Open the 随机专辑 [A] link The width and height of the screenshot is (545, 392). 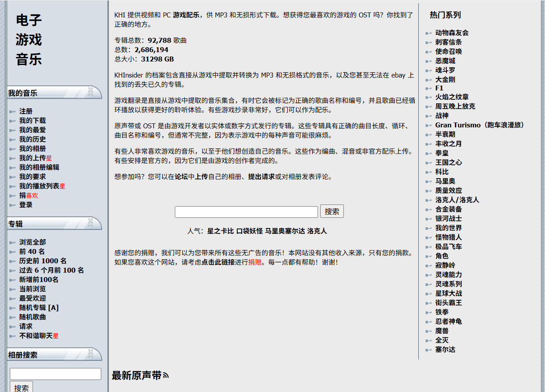click(x=39, y=308)
